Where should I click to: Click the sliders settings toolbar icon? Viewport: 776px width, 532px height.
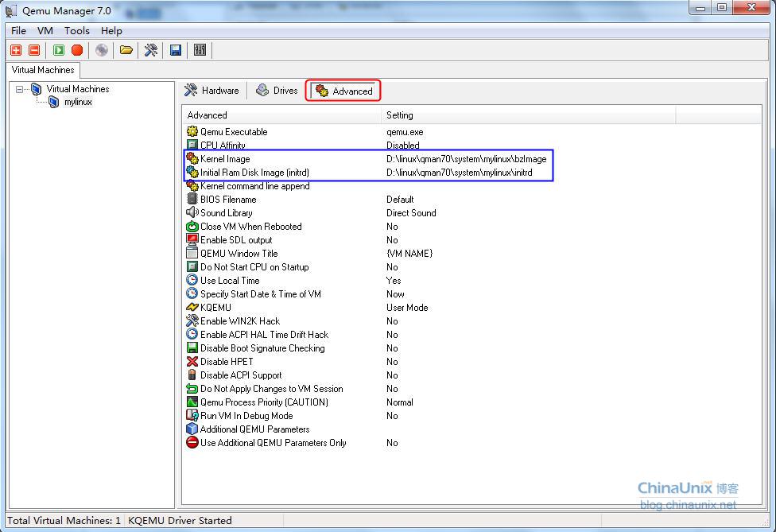tap(200, 50)
